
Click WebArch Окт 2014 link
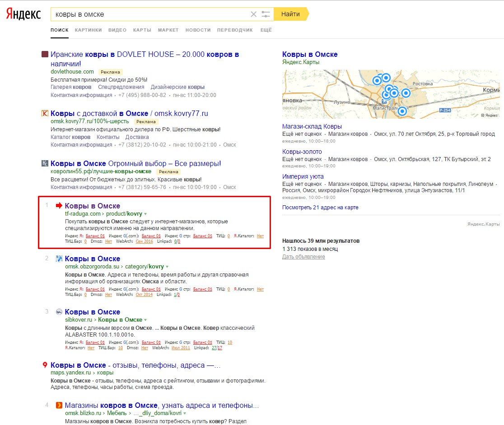[x=144, y=294]
